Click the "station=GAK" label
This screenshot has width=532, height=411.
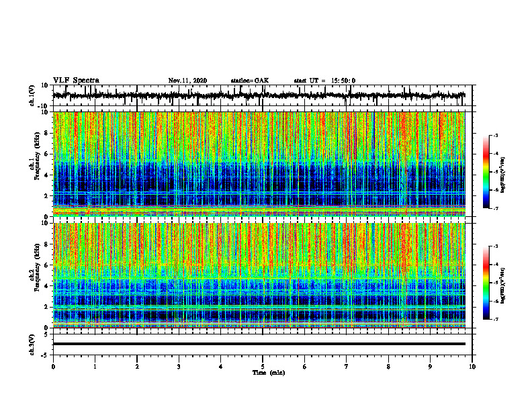[250, 81]
